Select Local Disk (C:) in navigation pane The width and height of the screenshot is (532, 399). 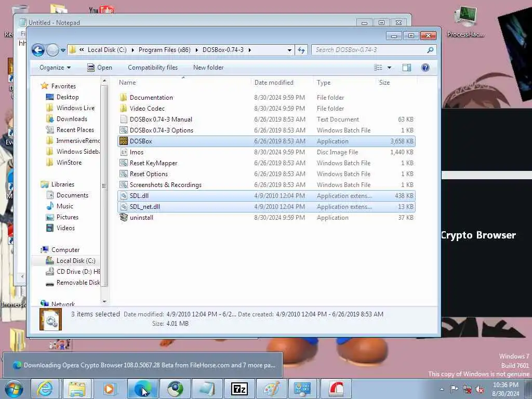pyautogui.click(x=76, y=261)
